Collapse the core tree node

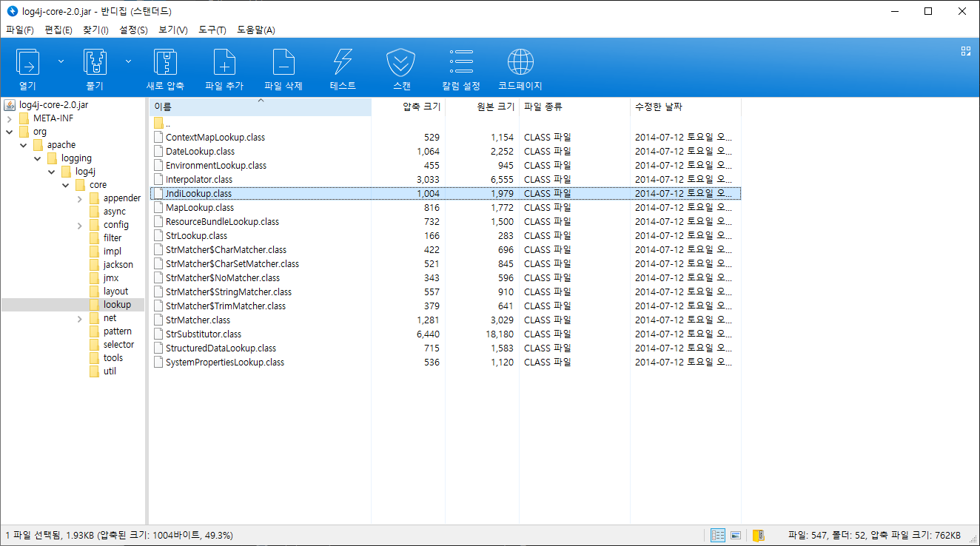point(65,185)
